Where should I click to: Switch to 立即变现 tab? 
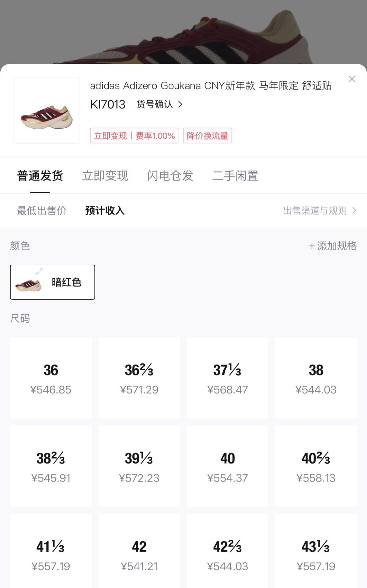click(x=105, y=176)
